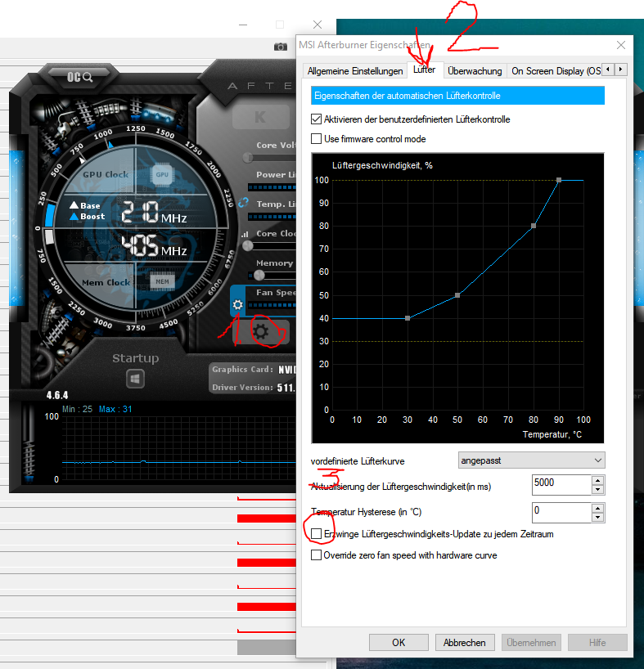
Task: Click the Fan Speed slider bar
Action: pyautogui.click(x=272, y=305)
